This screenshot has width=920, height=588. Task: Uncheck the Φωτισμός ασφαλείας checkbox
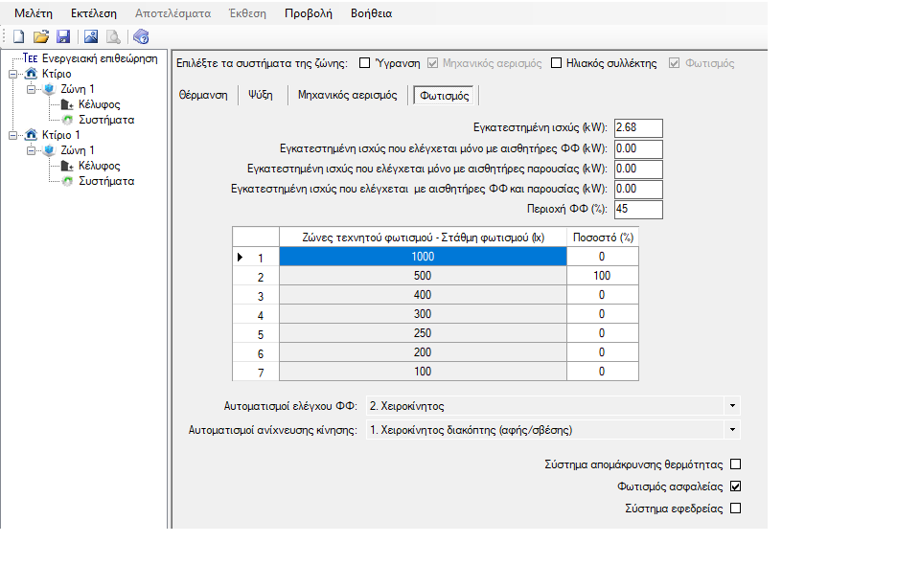tap(736, 486)
